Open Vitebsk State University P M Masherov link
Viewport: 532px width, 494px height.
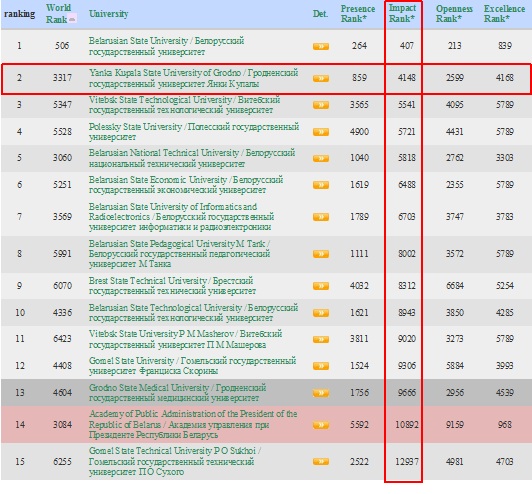pyautogui.click(x=185, y=339)
